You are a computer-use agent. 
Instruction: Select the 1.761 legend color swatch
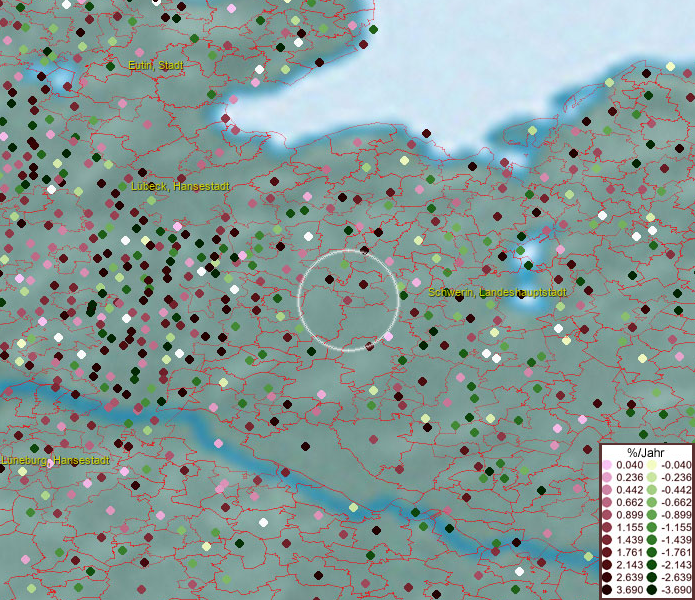pos(607,552)
